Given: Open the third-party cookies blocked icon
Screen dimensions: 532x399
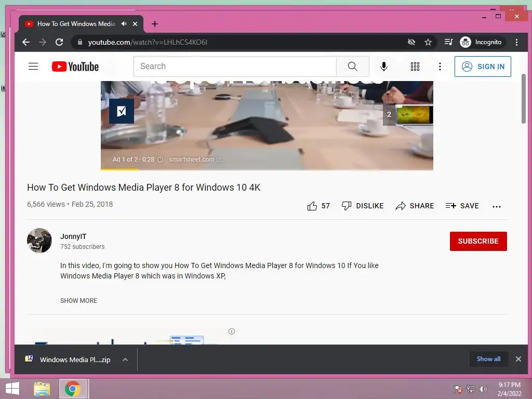Looking at the screenshot, I should (411, 42).
